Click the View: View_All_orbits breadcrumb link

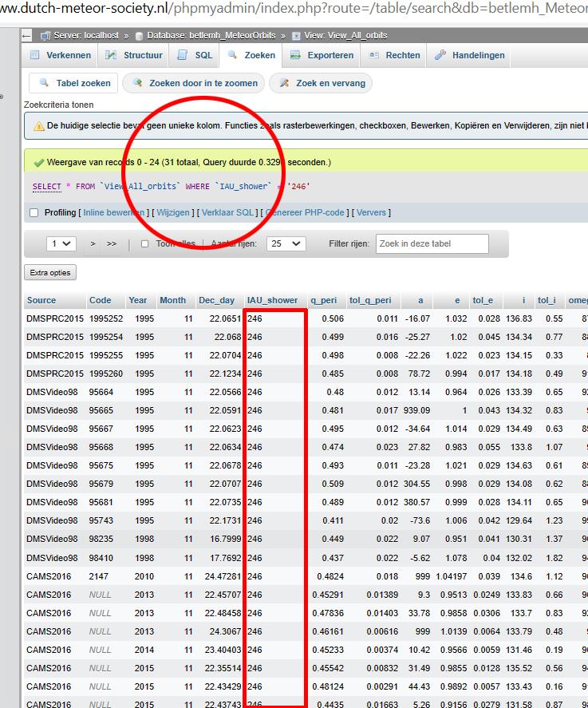click(x=345, y=36)
